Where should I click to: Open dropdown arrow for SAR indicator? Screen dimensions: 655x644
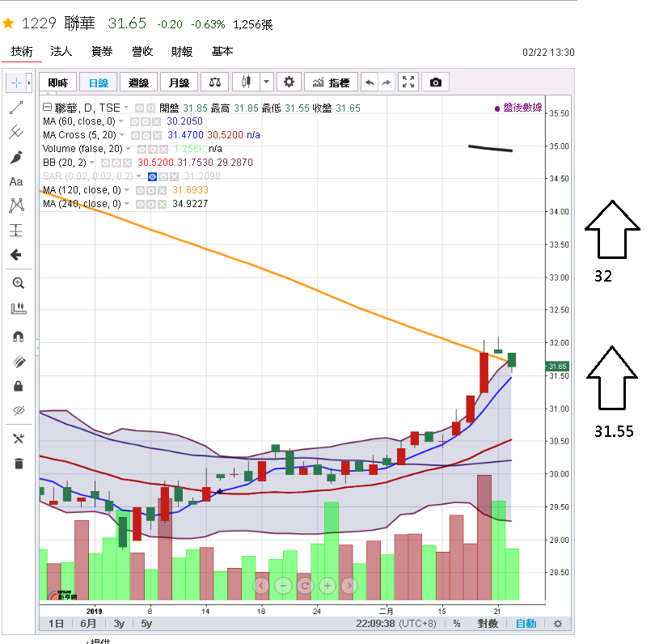coord(139,176)
